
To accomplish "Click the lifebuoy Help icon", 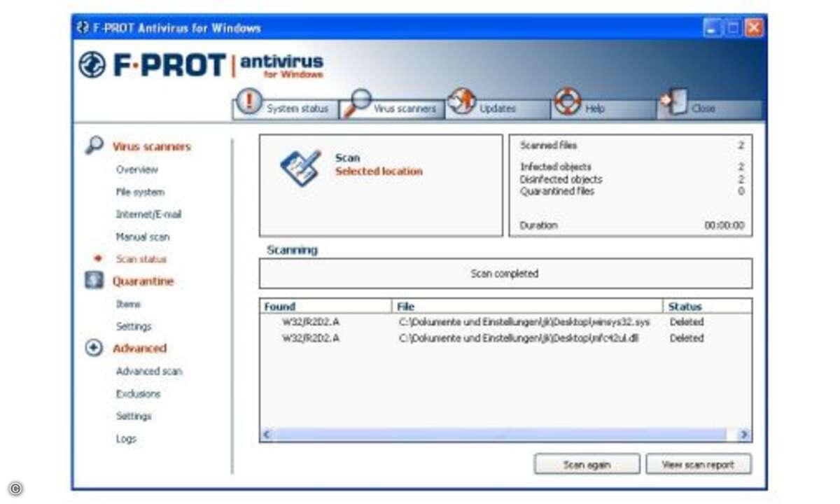I will [x=567, y=102].
